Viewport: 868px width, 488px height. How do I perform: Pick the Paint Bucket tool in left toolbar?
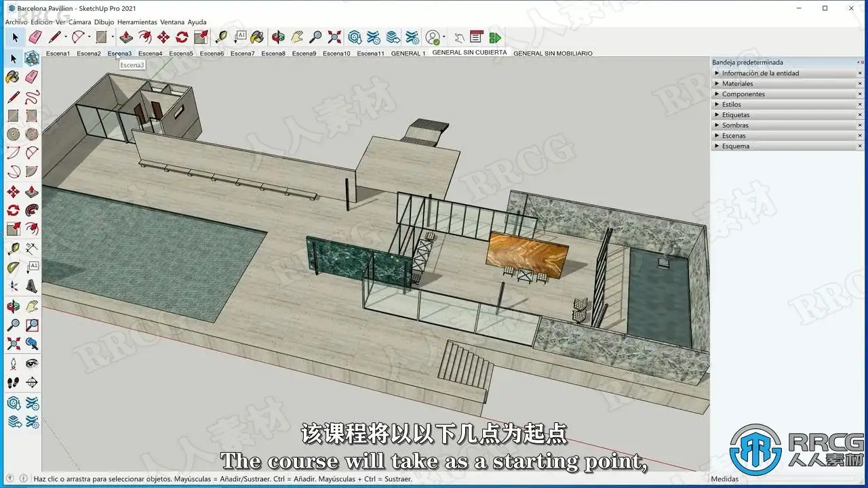tap(13, 77)
